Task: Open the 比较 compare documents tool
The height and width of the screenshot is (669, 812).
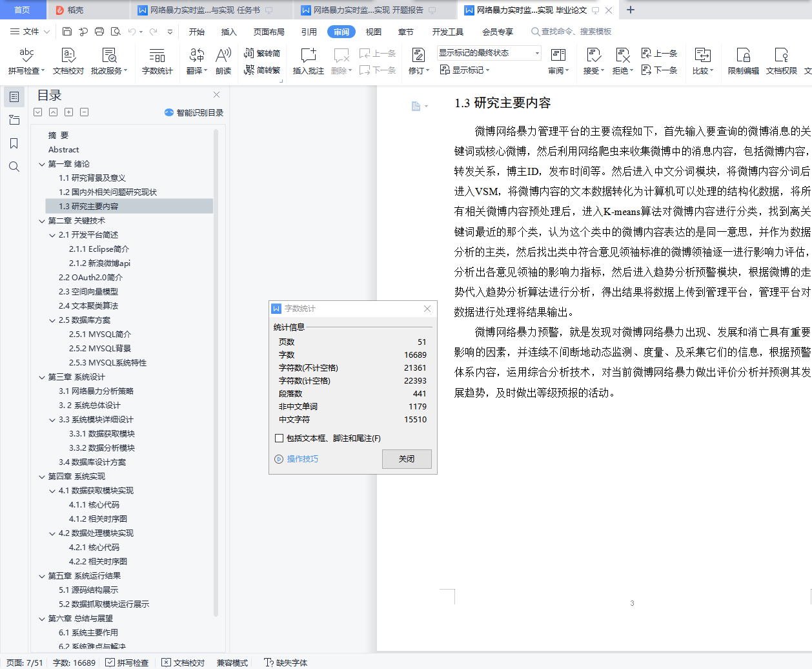Action: pos(703,61)
